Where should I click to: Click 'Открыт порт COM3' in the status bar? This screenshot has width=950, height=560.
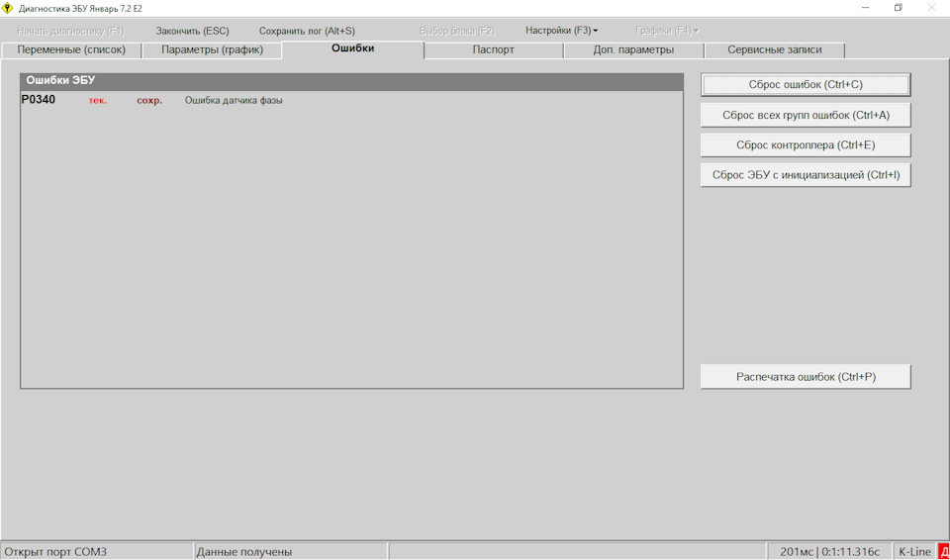pyautogui.click(x=97, y=551)
